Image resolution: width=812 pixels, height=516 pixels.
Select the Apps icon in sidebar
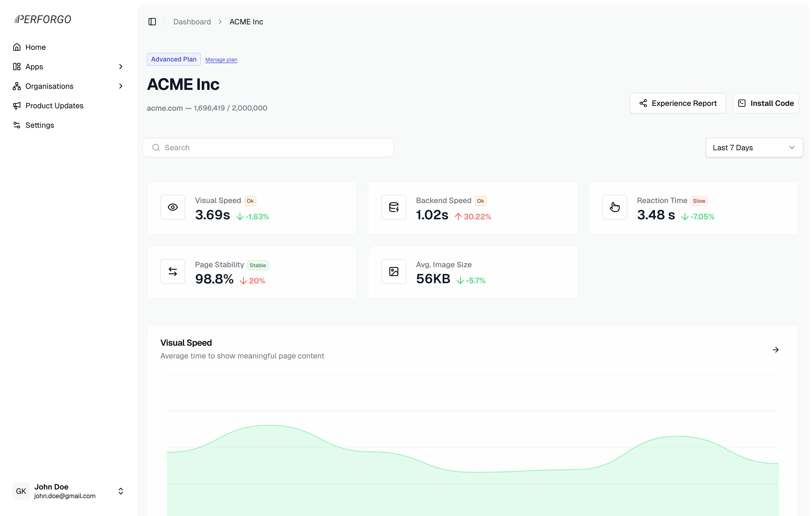click(x=17, y=66)
